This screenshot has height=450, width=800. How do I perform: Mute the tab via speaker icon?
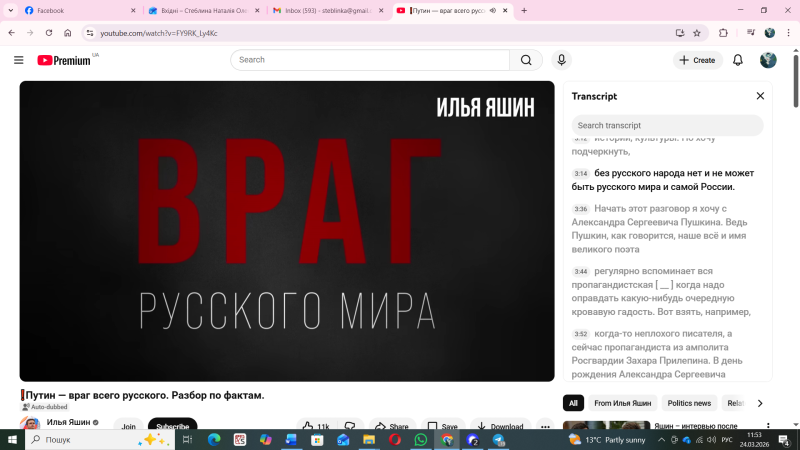coord(493,10)
